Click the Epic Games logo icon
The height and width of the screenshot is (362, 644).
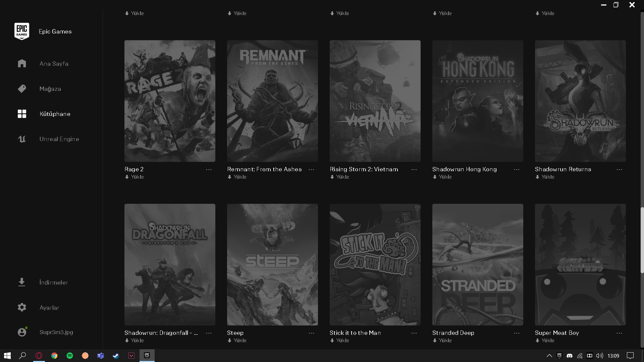22,31
